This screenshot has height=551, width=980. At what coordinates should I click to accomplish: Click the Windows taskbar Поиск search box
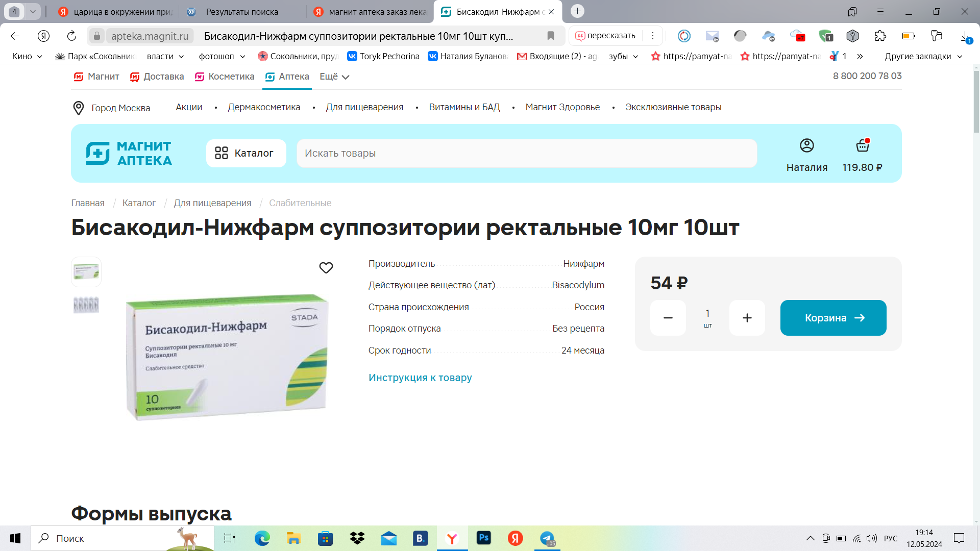coord(122,538)
